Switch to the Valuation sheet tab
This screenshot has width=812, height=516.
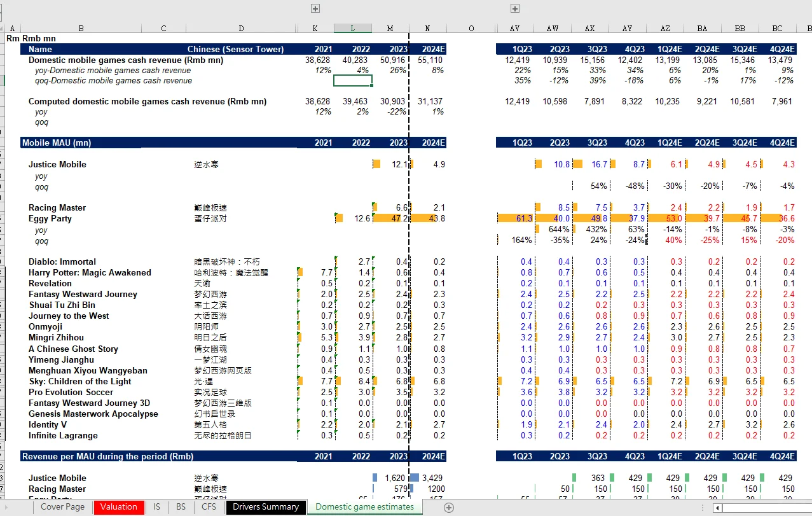[x=119, y=507]
